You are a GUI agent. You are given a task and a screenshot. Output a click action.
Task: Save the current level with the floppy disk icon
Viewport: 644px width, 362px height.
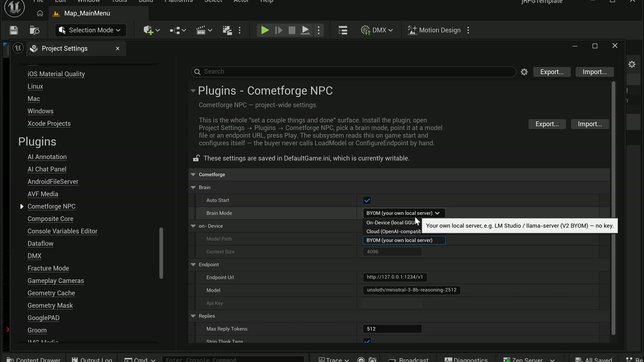[14, 30]
